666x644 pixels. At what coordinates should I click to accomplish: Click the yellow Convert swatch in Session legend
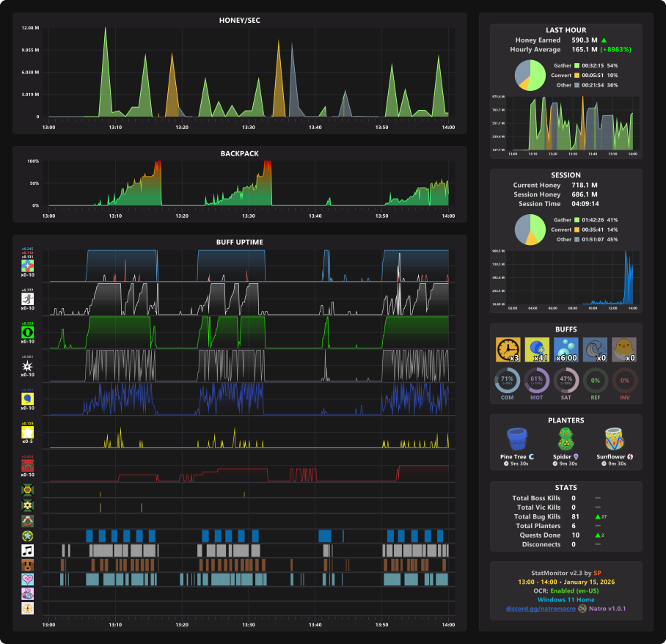tap(577, 230)
